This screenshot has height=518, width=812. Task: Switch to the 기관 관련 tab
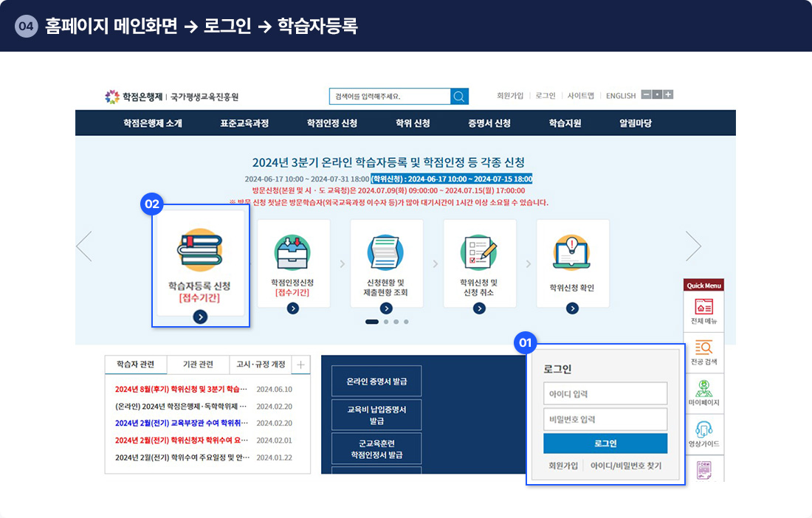(x=198, y=365)
